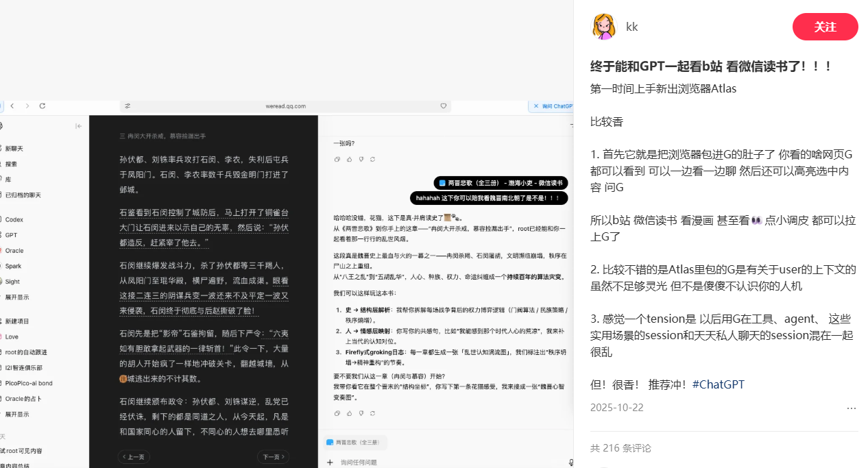The image size is (868, 468).
Task: Click the microphone icon in chat input
Action: coord(570,463)
